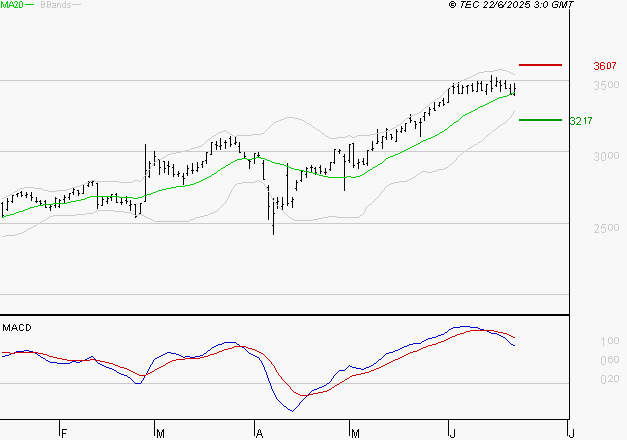The width and height of the screenshot is (627, 440).
Task: Click the green 3217 support line
Action: click(540, 120)
